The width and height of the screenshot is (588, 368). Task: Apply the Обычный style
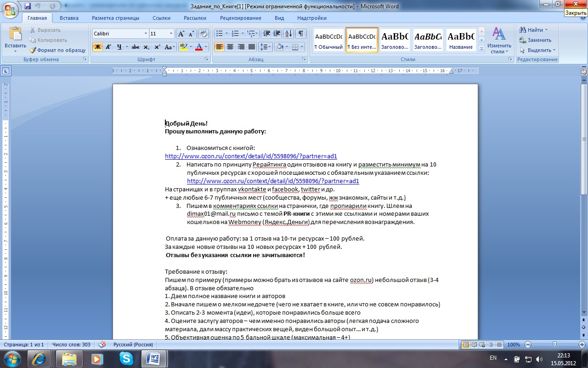point(328,40)
